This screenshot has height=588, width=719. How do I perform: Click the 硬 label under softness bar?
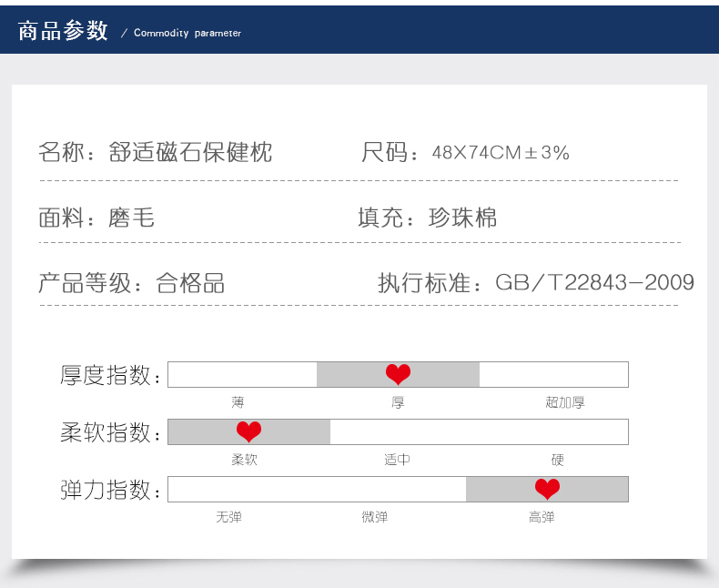(x=558, y=459)
